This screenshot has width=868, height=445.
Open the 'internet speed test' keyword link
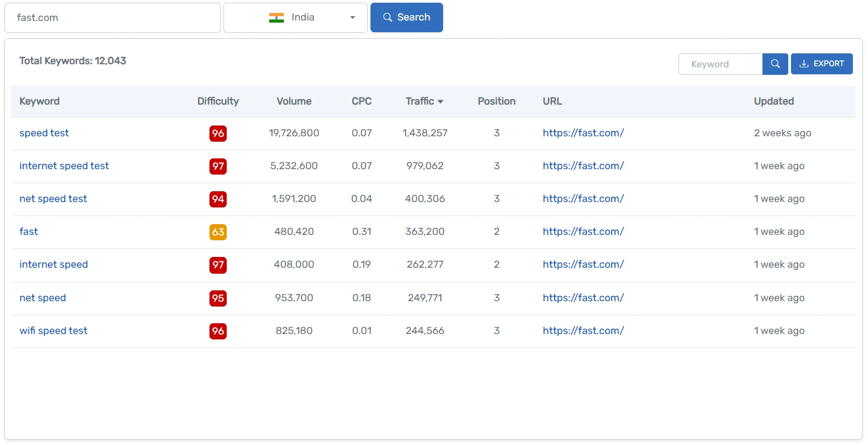click(x=64, y=166)
